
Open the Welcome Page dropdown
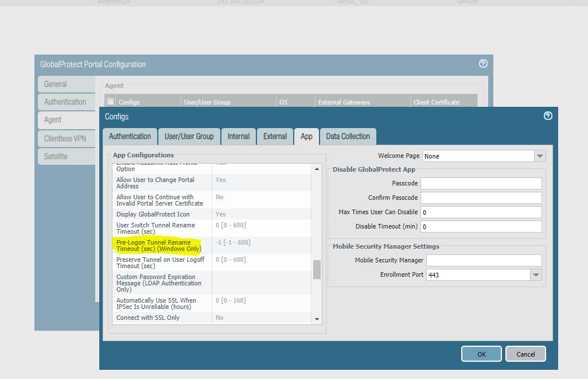coord(540,156)
